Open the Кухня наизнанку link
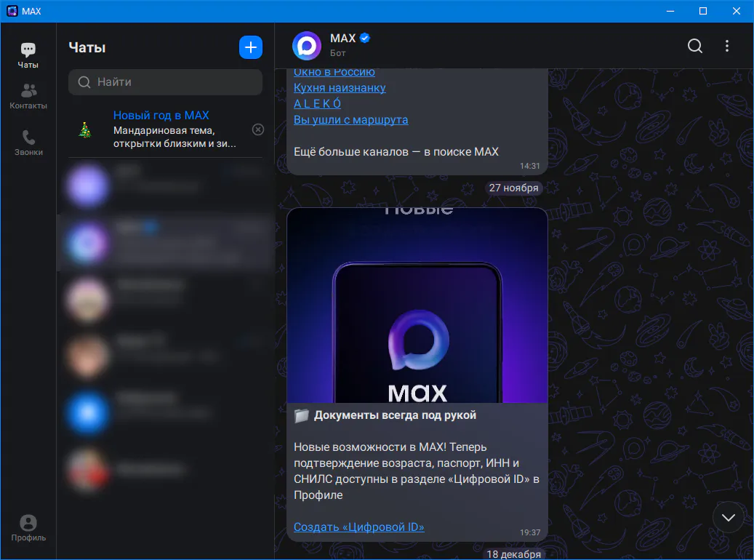Image resolution: width=754 pixels, height=560 pixels. [340, 87]
